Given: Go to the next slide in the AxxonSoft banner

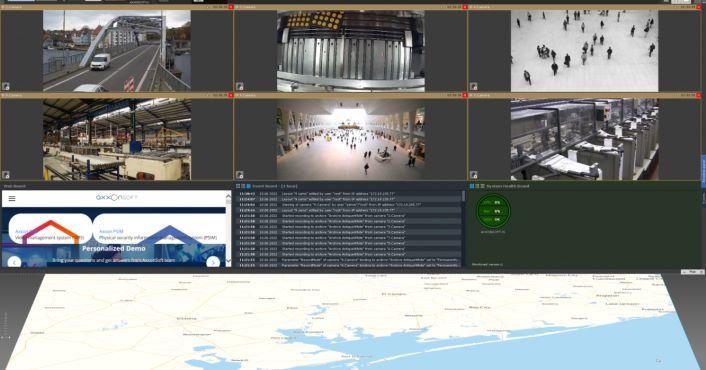Looking at the screenshot, I should pyautogui.click(x=213, y=262).
